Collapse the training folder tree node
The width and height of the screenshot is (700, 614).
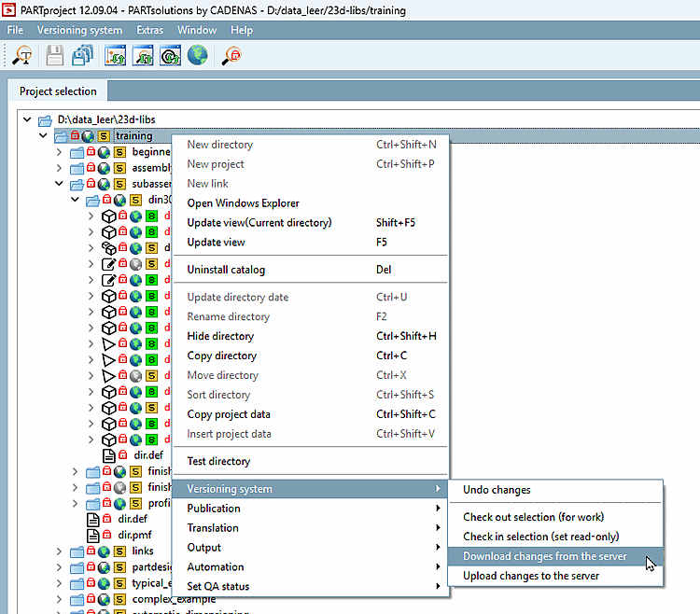[x=44, y=136]
